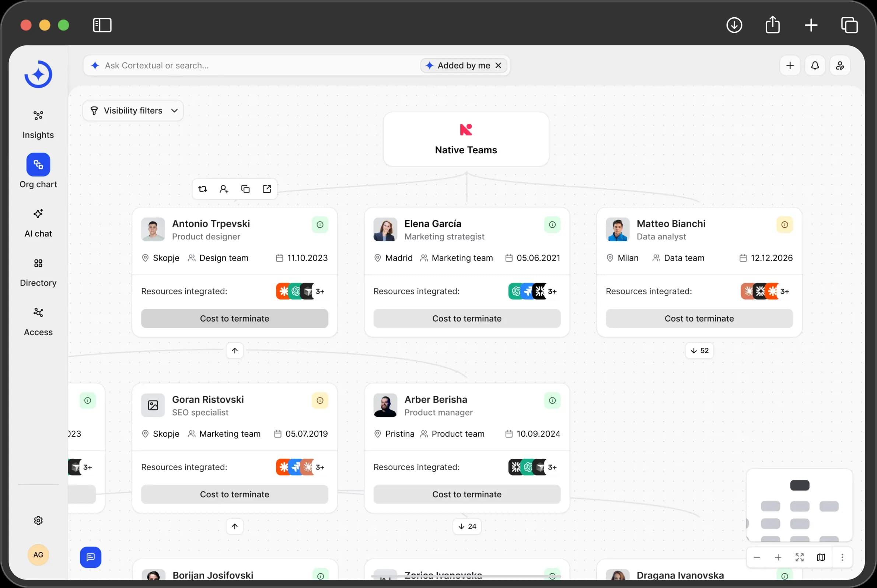Open AI chat from sidebar
877x588 pixels.
coord(38,223)
